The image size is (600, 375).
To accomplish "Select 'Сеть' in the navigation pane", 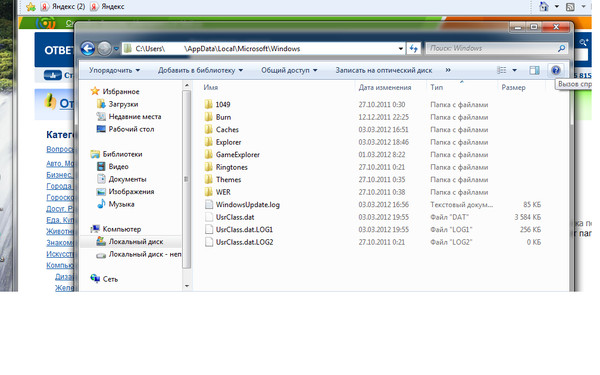I will click(110, 279).
